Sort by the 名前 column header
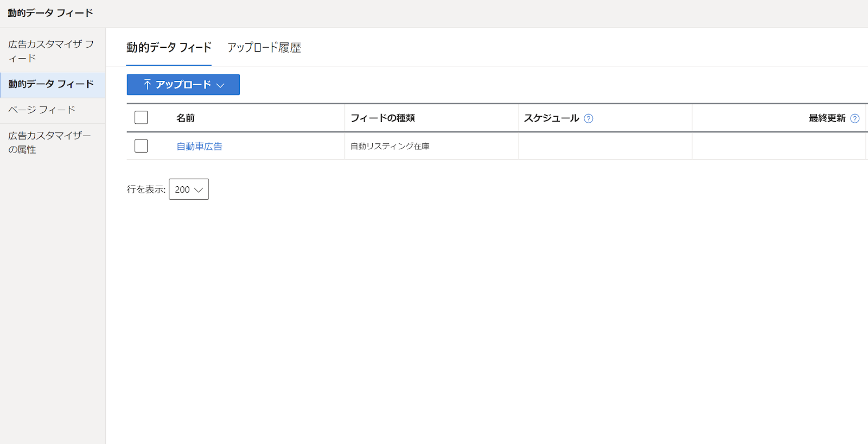868x444 pixels. pos(186,118)
